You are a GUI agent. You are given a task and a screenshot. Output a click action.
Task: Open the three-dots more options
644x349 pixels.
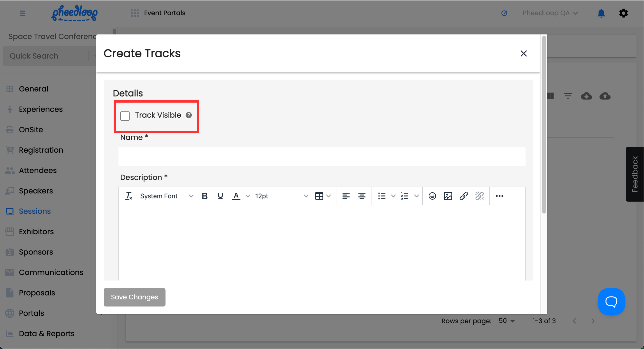click(x=499, y=196)
